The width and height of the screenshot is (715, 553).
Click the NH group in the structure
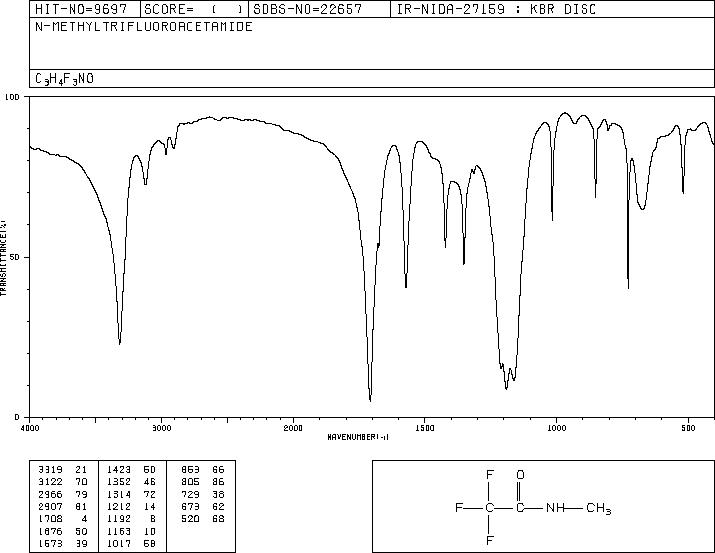coord(555,507)
